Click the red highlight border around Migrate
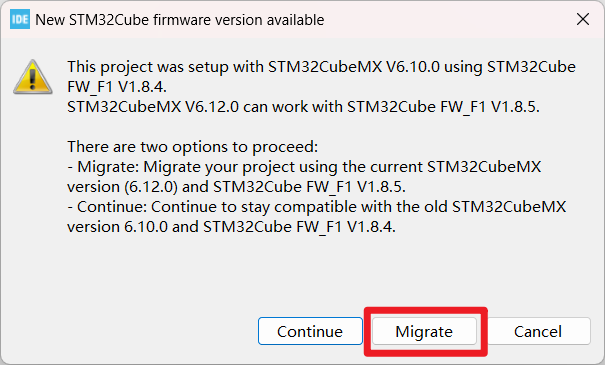 click(x=426, y=310)
